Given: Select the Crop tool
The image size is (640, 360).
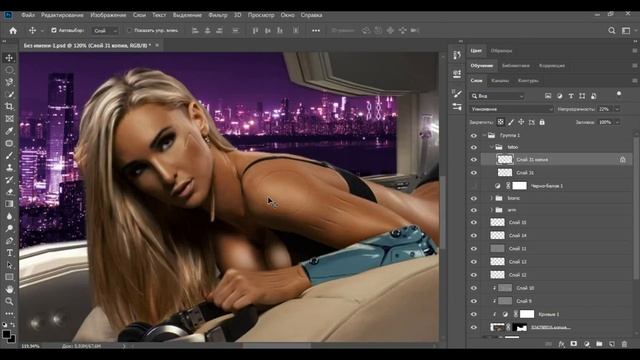Looking at the screenshot, I should click(x=9, y=107).
